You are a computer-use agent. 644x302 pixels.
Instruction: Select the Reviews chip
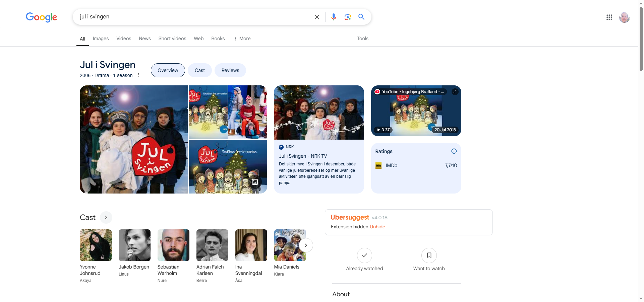click(x=230, y=70)
